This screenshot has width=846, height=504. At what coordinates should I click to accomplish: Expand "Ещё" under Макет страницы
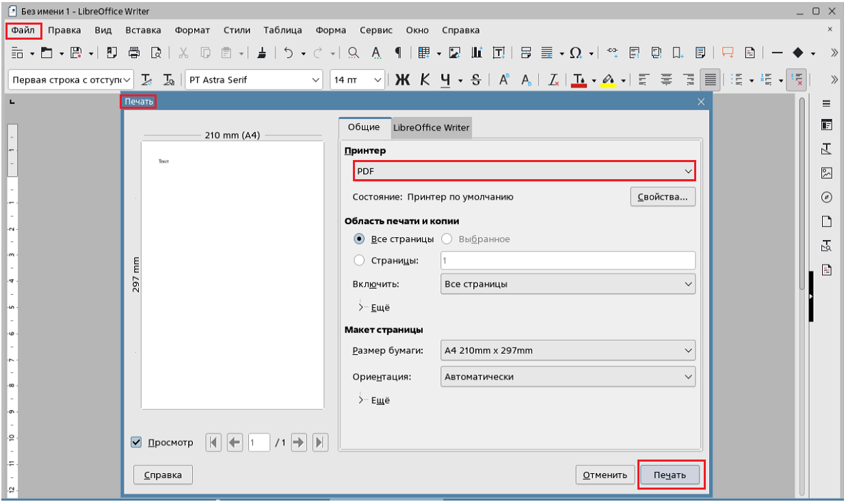(x=374, y=401)
